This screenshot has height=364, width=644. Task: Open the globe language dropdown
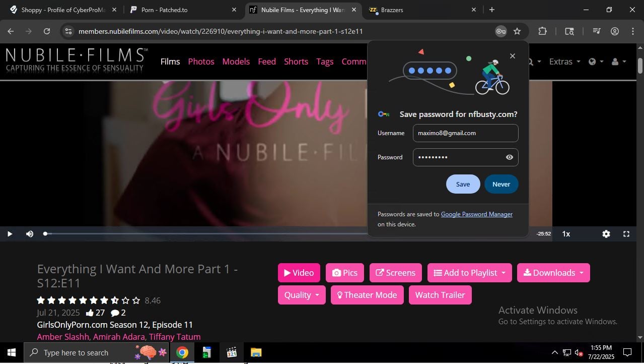595,62
